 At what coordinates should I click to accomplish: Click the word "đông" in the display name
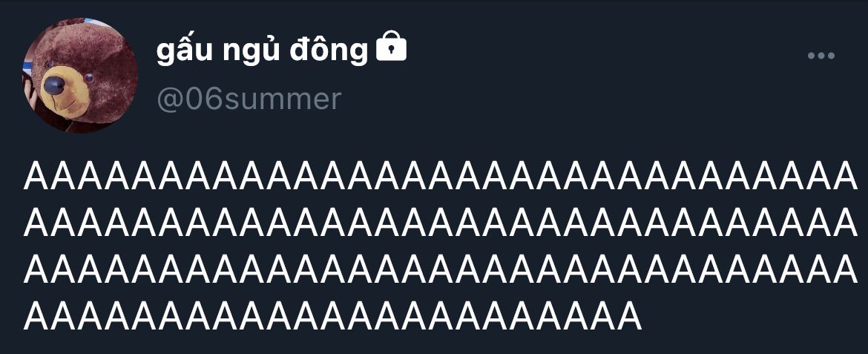point(328,50)
